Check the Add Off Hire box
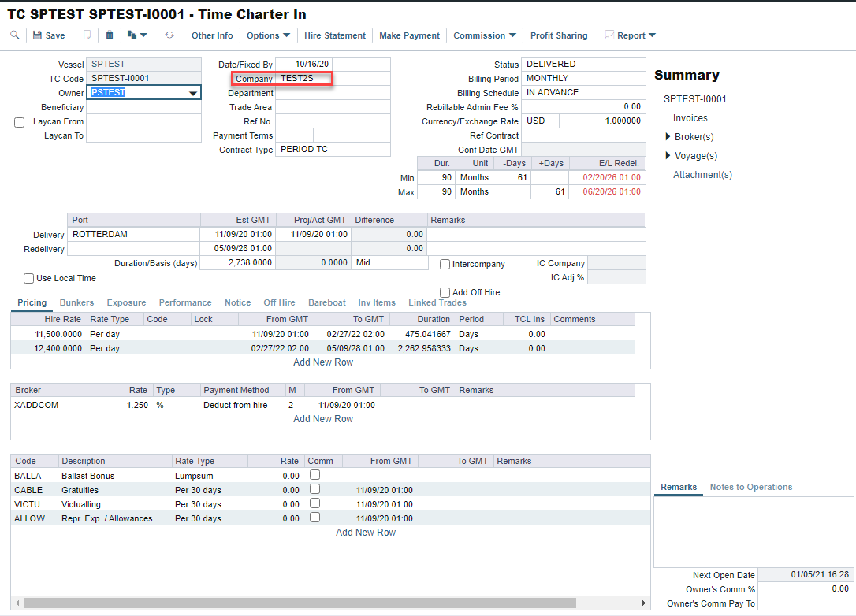 click(x=445, y=292)
